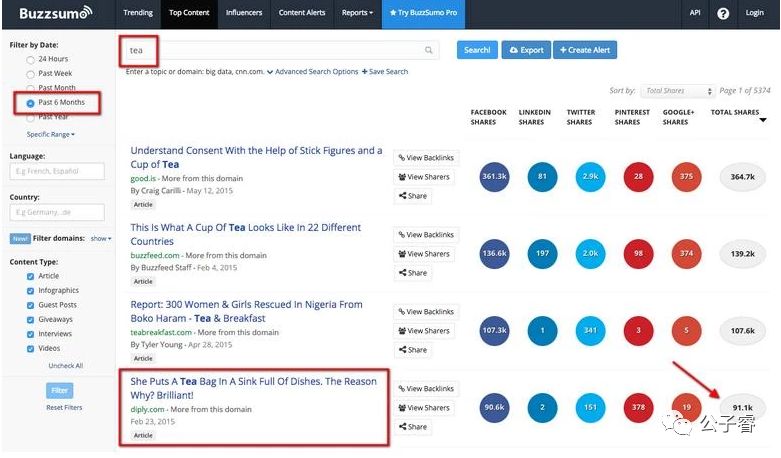The image size is (781, 458).
Task: Click the search magnifier icon in search box
Action: pos(428,50)
